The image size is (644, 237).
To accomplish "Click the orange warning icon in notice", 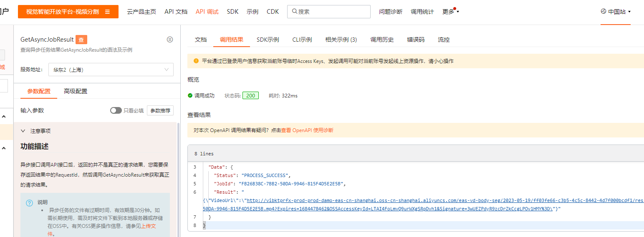I will click(x=196, y=61).
